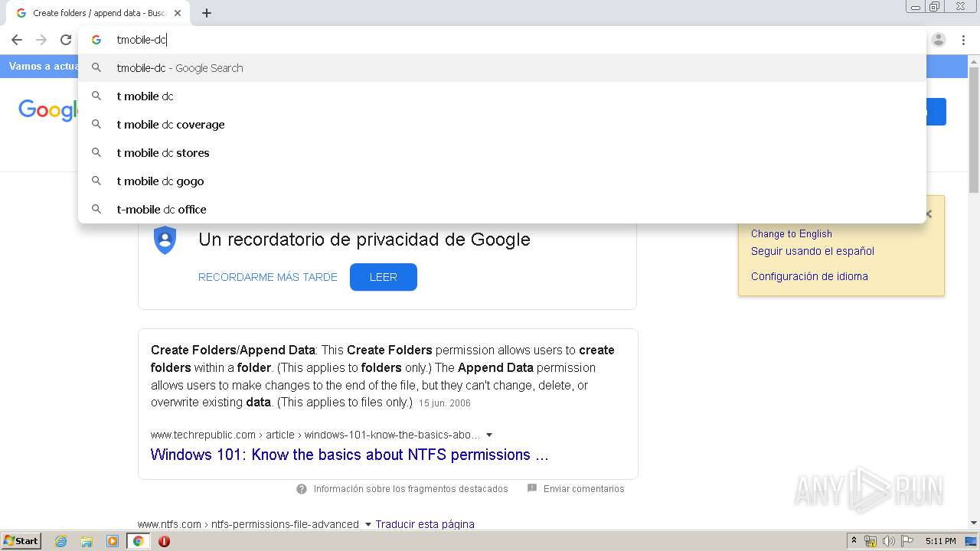Click 'RECORDARME MÁS TARDE' link
980x551 pixels.
(x=268, y=277)
